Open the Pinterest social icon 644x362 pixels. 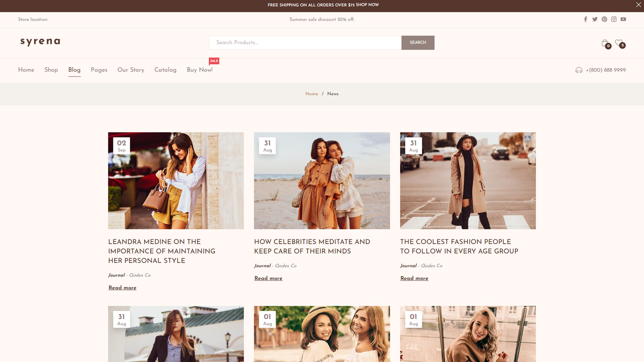(x=604, y=19)
